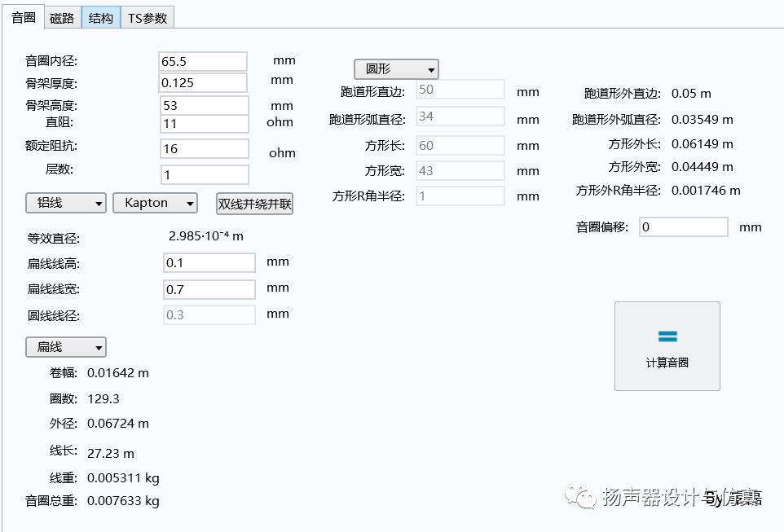784x532 pixels.
Task: Expand the Kapton former material dropdown
Action: [155, 203]
